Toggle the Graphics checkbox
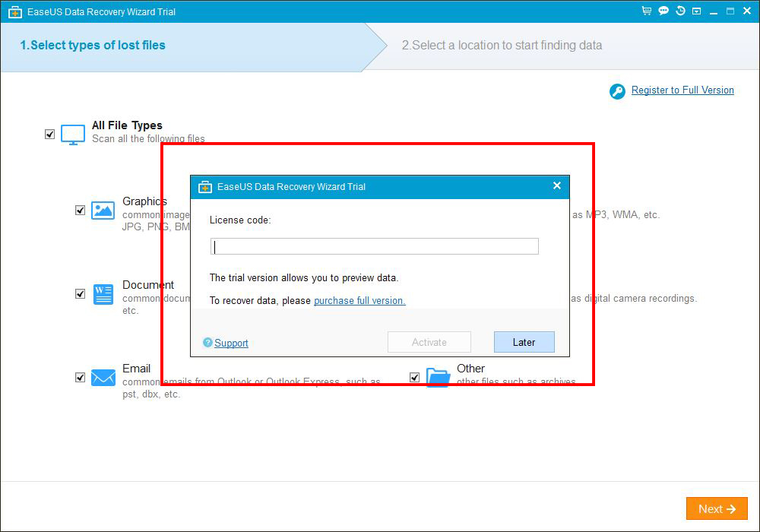The width and height of the screenshot is (760, 532). [80, 211]
